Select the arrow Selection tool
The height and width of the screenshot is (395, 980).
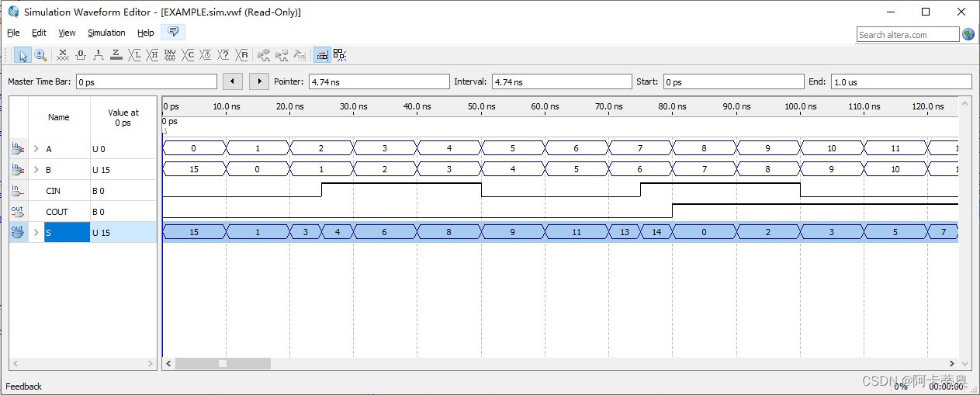tap(23, 55)
